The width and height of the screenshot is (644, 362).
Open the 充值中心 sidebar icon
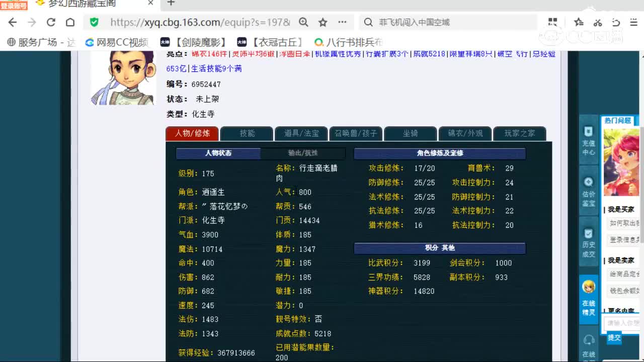[x=589, y=141]
